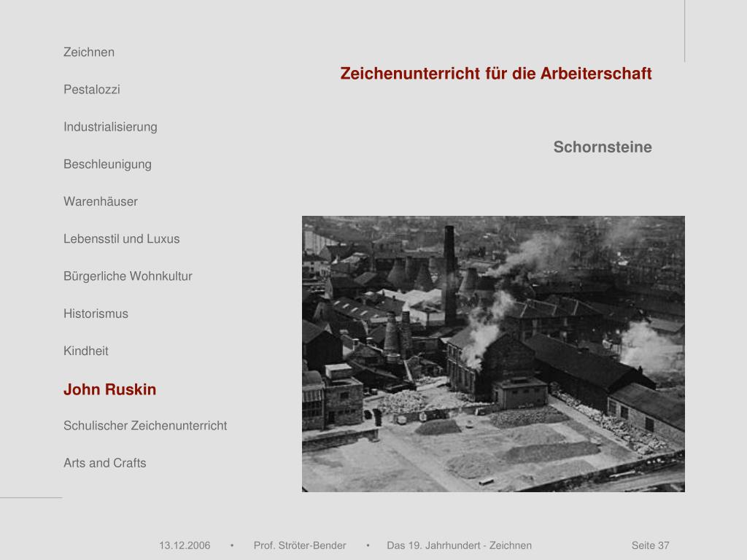Screen dimensions: 747x560
Task: Go to Bürgerliche Wohnkultur
Action: 128,276
